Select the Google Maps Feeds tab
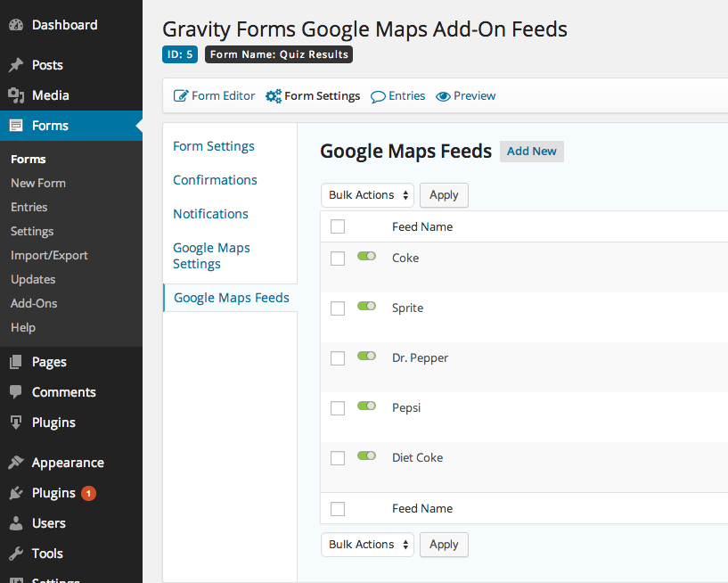 231,298
